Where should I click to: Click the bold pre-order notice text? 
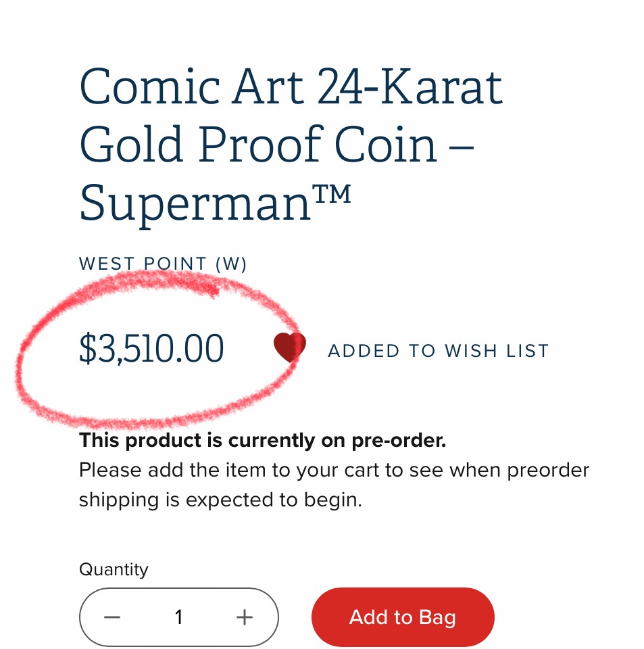pos(262,441)
